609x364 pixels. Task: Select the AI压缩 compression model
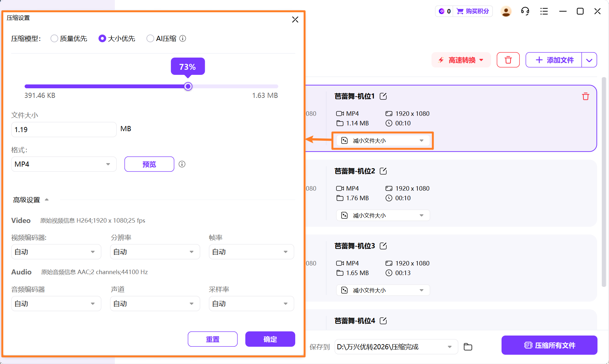pos(150,38)
